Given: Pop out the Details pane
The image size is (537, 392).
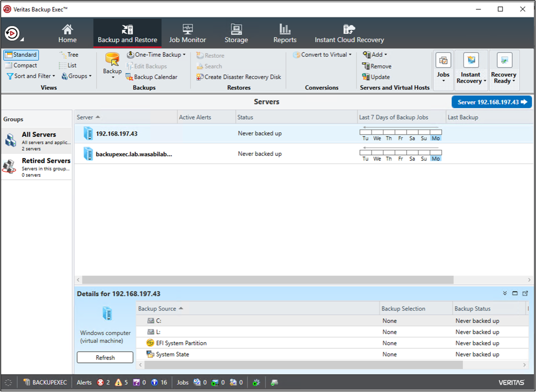Looking at the screenshot, I should coord(525,293).
